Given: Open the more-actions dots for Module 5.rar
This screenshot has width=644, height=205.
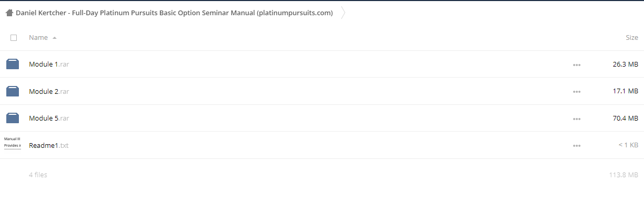Looking at the screenshot, I should [577, 119].
